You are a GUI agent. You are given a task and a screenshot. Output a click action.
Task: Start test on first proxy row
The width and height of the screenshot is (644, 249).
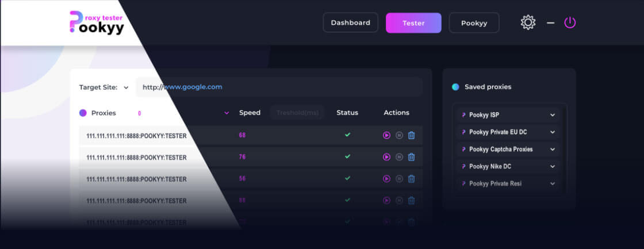[386, 135]
